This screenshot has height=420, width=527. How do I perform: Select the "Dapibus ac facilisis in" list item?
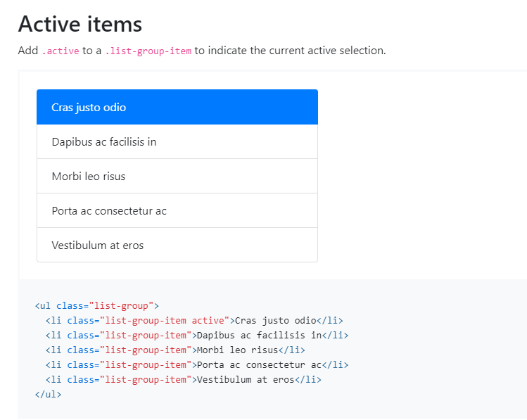[x=177, y=141]
